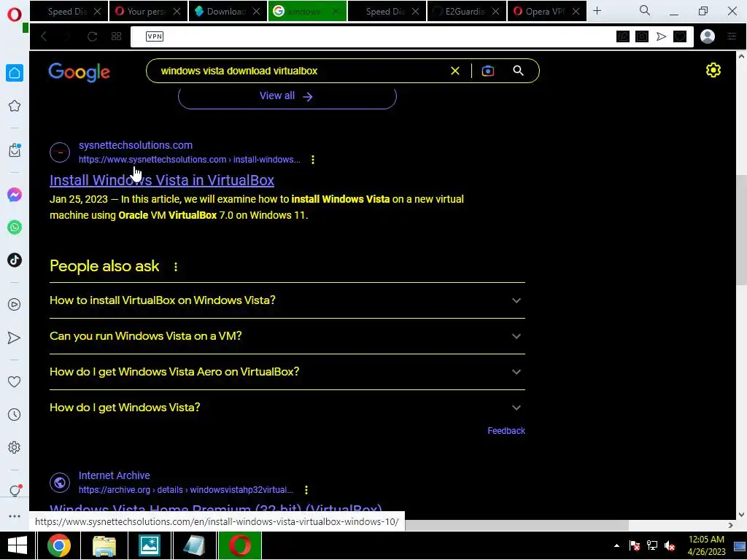Click the vertical page scrollbar thumb
The image size is (747, 560).
pyautogui.click(x=741, y=230)
